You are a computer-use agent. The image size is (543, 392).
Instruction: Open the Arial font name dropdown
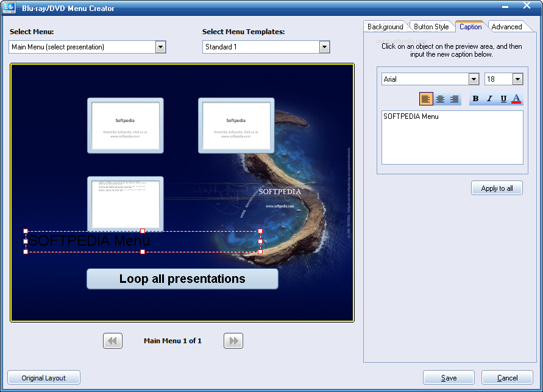pyautogui.click(x=474, y=79)
